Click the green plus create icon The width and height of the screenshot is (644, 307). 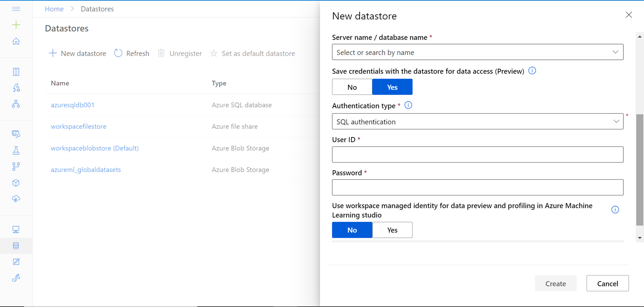pos(16,25)
